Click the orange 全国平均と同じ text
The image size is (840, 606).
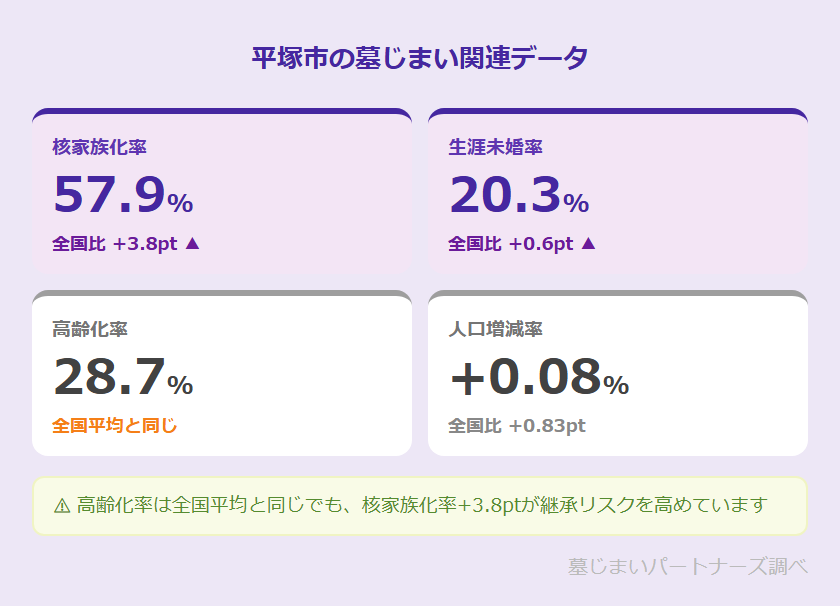pos(115,425)
